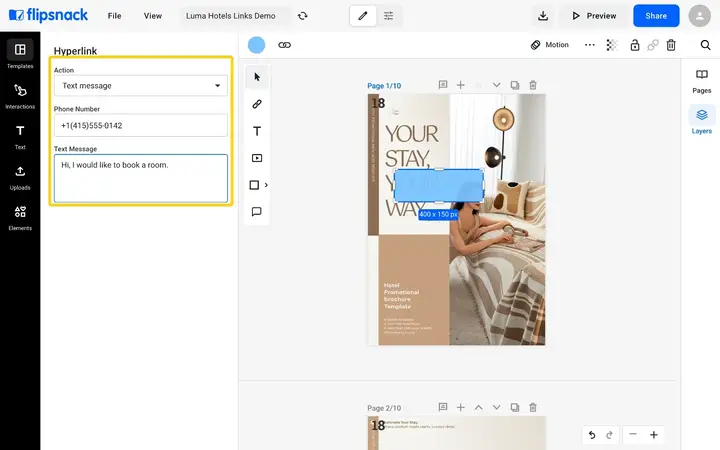This screenshot has width=720, height=450.
Task: Add a page after Page 1/10
Action: coord(461,85)
